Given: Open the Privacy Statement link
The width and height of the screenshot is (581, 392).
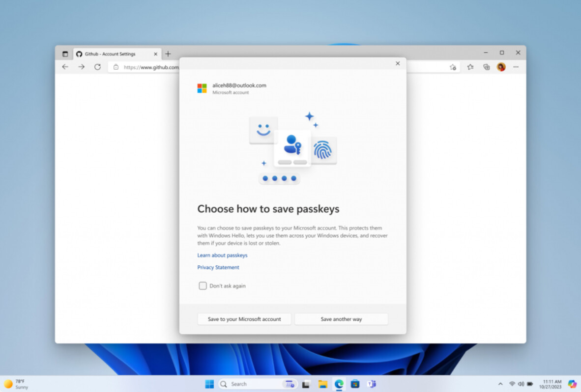Looking at the screenshot, I should (218, 268).
